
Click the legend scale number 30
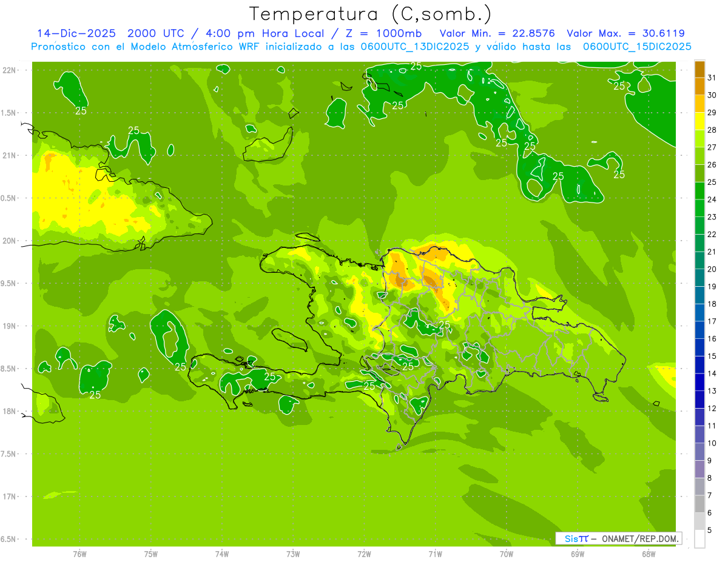[712, 95]
